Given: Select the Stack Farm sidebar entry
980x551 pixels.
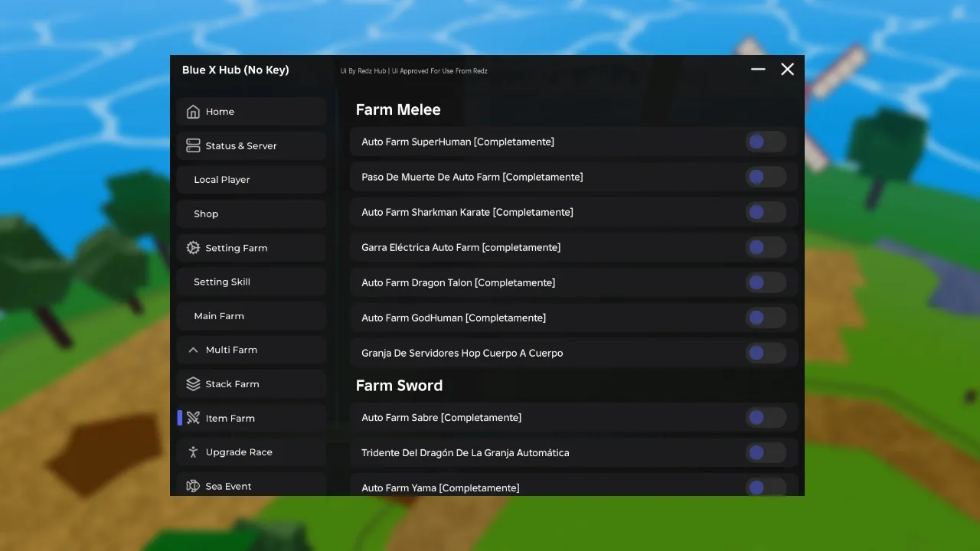Looking at the screenshot, I should tap(251, 383).
